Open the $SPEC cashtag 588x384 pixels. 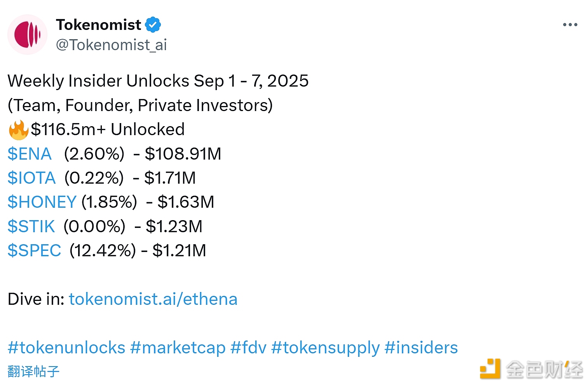point(34,250)
